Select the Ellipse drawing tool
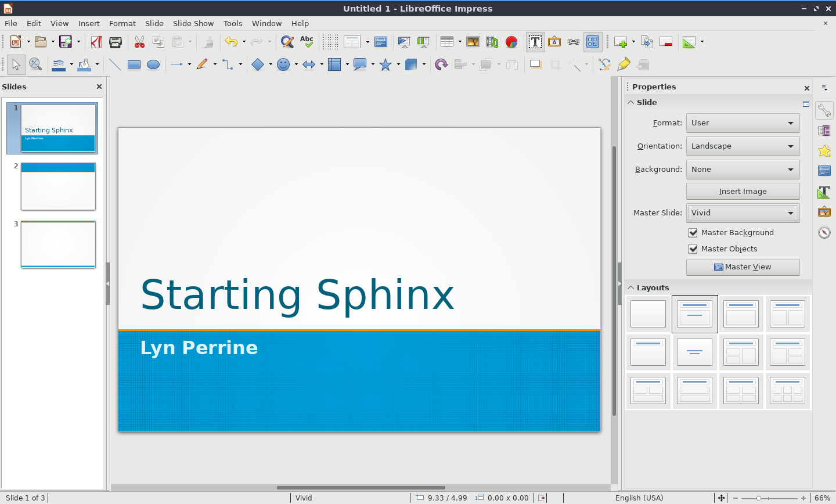The image size is (836, 504). (x=153, y=64)
